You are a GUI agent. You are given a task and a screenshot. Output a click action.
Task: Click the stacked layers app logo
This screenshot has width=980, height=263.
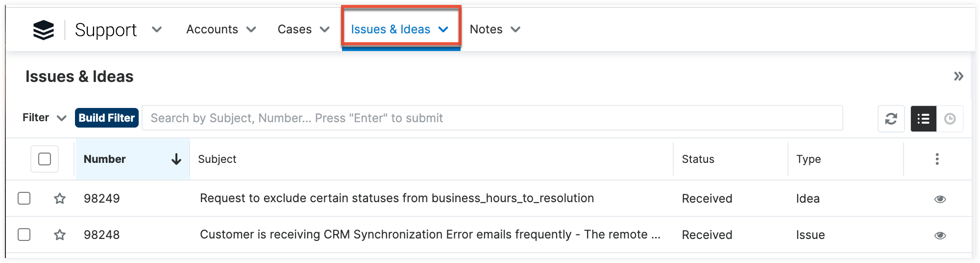[44, 30]
